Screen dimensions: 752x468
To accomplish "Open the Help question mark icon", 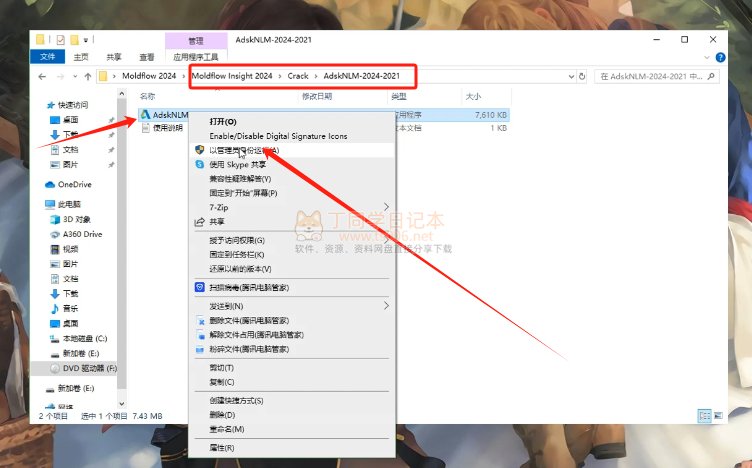I will click(720, 58).
